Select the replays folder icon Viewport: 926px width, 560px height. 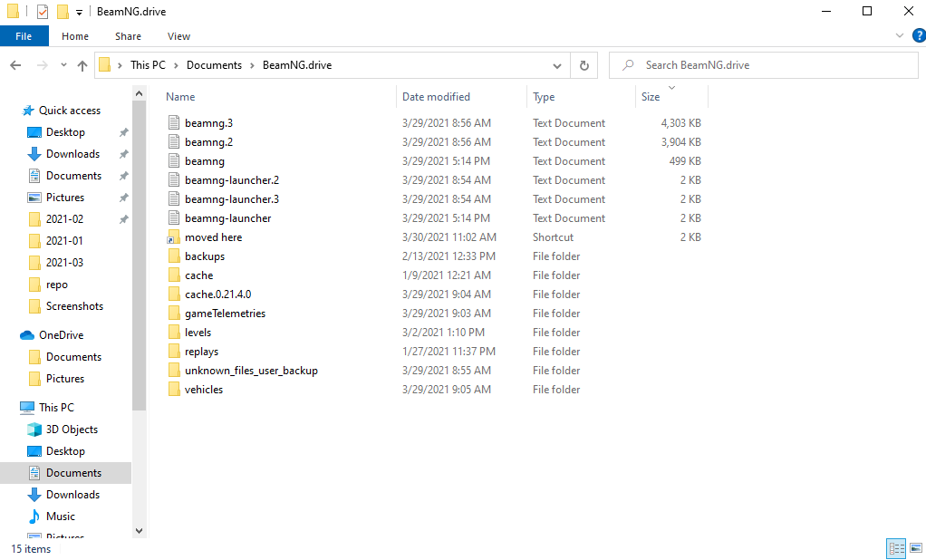click(174, 351)
